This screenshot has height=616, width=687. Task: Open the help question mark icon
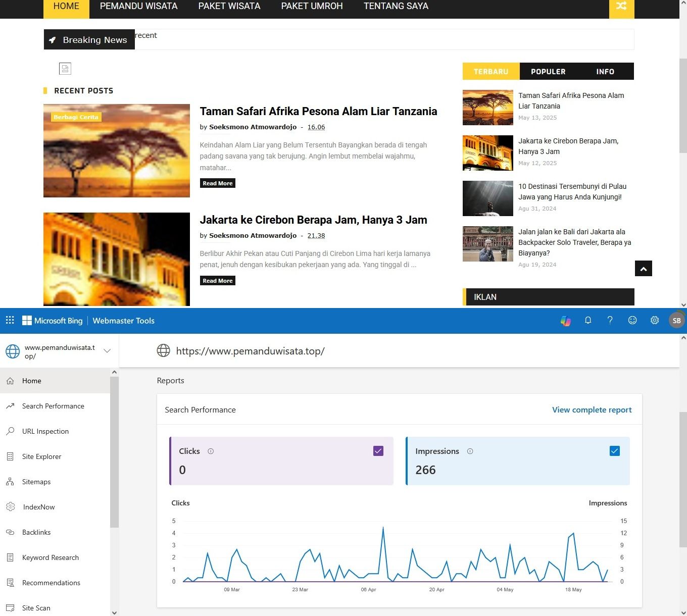coord(610,321)
